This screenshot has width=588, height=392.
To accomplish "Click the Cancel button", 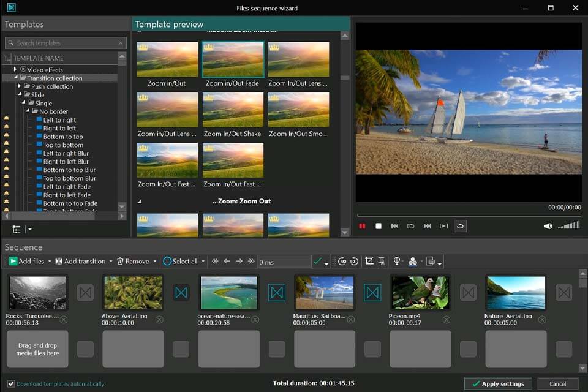I will coord(557,384).
